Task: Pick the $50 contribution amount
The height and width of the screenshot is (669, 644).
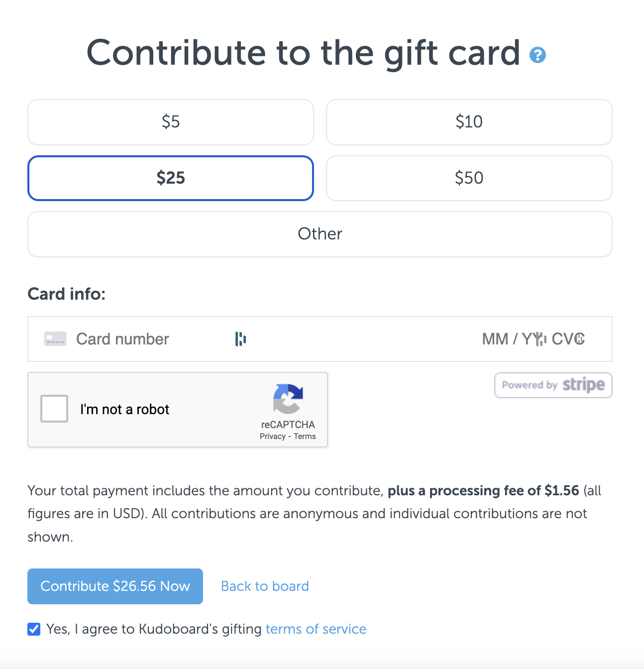Action: tap(469, 178)
